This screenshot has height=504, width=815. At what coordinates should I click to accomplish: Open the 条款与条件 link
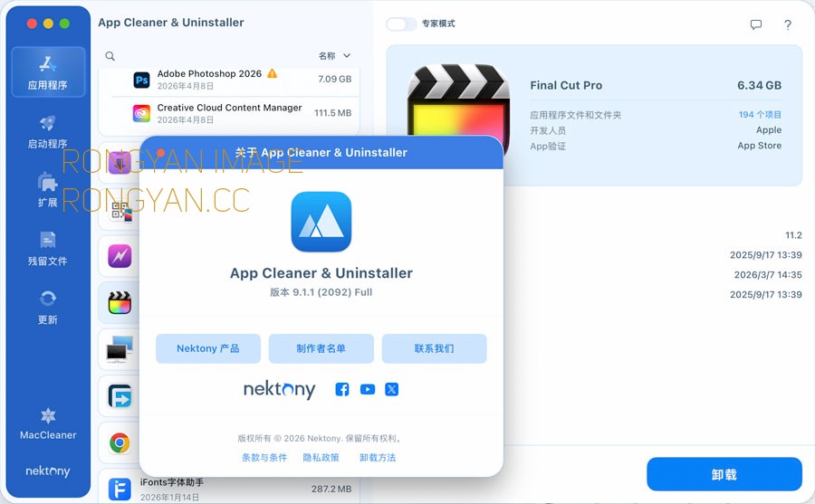[264, 458]
